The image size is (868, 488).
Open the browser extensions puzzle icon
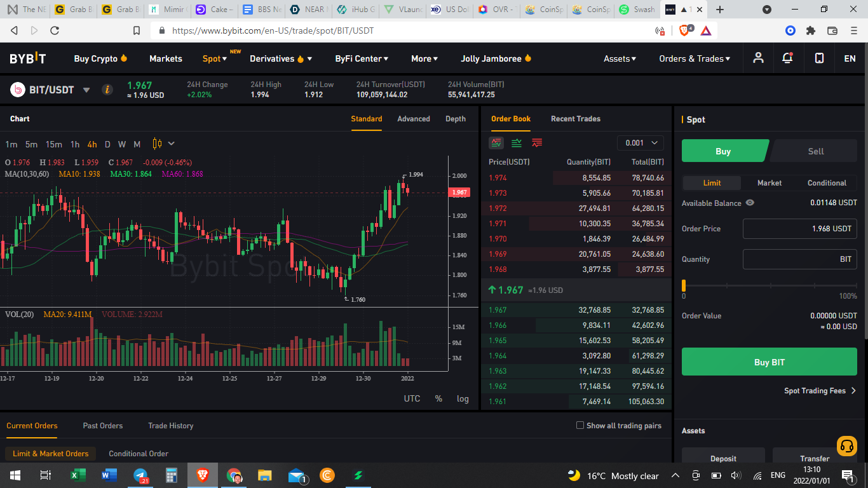[810, 30]
